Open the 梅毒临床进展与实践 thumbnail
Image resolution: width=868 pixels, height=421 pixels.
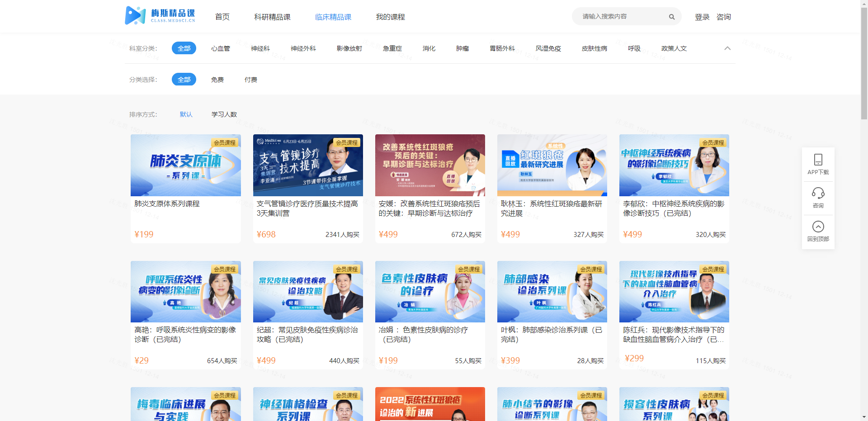[186, 404]
